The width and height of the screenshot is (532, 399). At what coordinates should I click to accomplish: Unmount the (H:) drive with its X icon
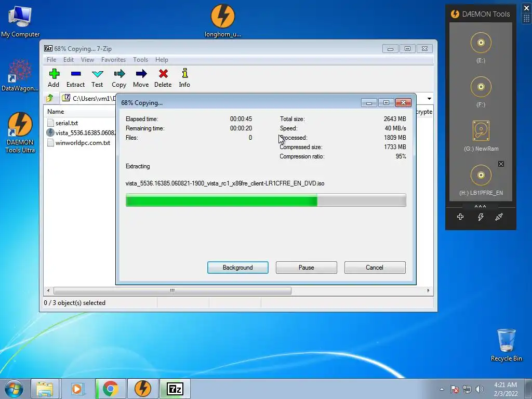tap(501, 164)
